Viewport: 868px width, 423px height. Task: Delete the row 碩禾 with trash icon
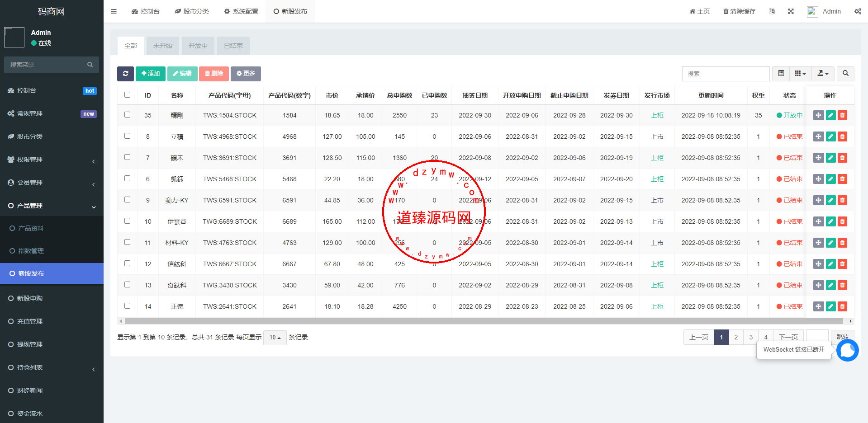coord(842,158)
